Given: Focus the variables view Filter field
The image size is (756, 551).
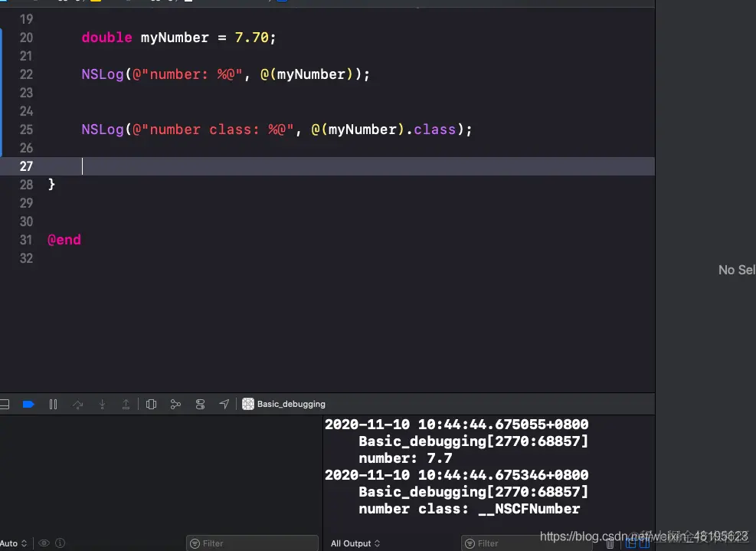Looking at the screenshot, I should [252, 543].
